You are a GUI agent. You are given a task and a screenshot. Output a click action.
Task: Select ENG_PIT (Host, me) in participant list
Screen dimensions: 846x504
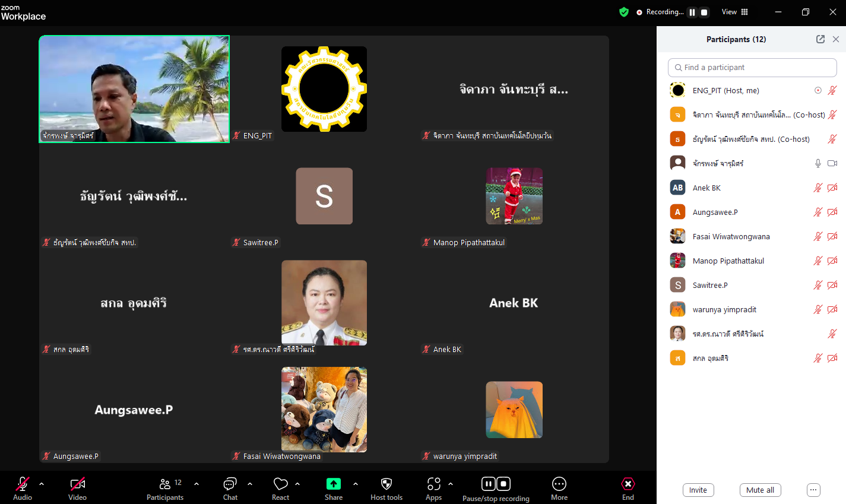pos(752,90)
